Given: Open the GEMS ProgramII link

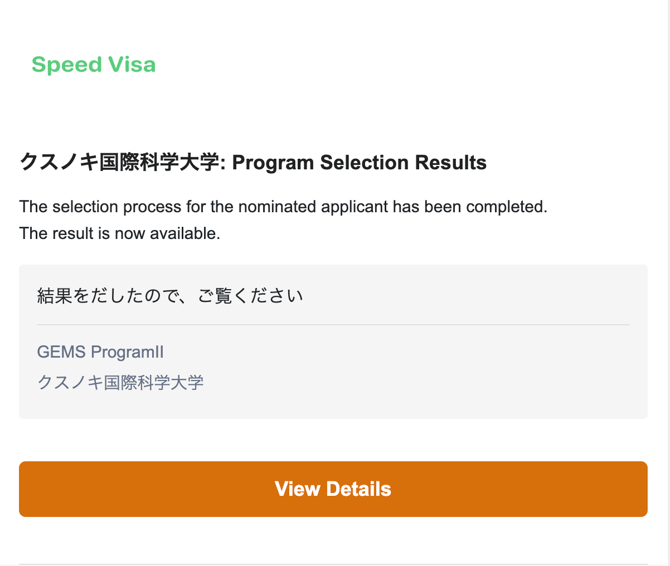Looking at the screenshot, I should coord(100,352).
